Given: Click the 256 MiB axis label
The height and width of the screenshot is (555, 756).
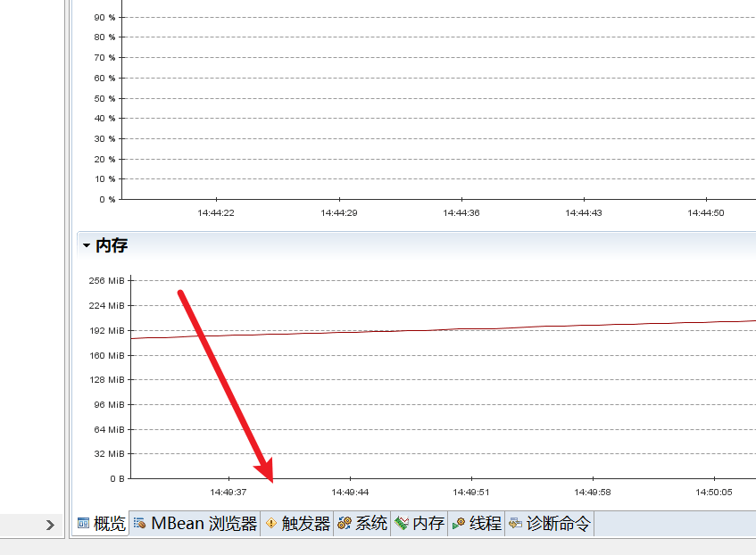Looking at the screenshot, I should (108, 280).
